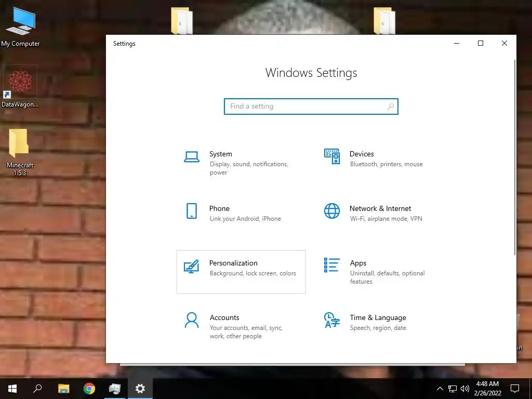Open Network & Internet heading

380,208
